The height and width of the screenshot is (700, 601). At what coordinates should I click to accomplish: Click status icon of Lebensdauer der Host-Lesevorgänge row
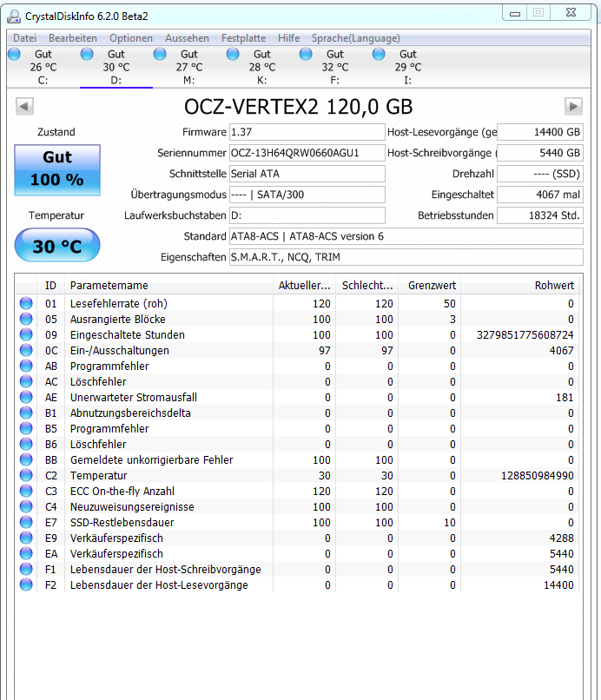pyautogui.click(x=26, y=584)
